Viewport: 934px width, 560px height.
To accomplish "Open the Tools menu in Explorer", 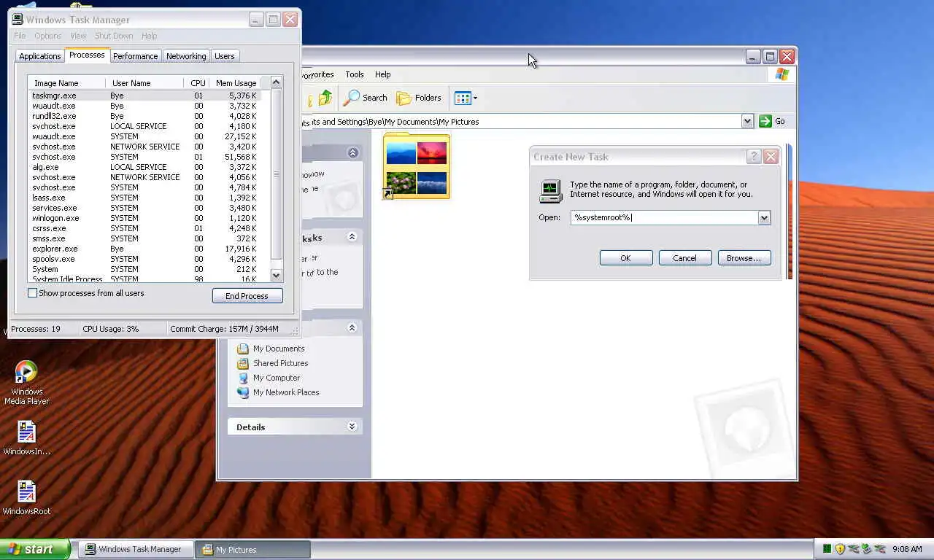I will [355, 74].
